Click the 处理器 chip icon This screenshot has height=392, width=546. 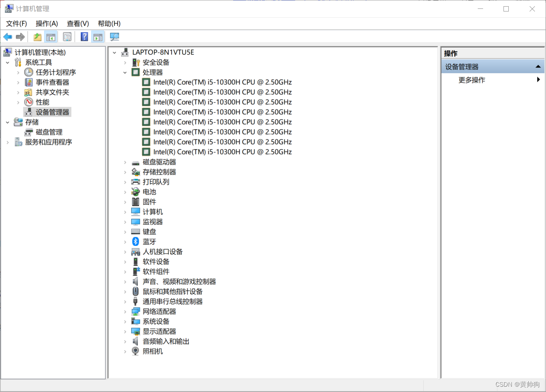(x=136, y=72)
